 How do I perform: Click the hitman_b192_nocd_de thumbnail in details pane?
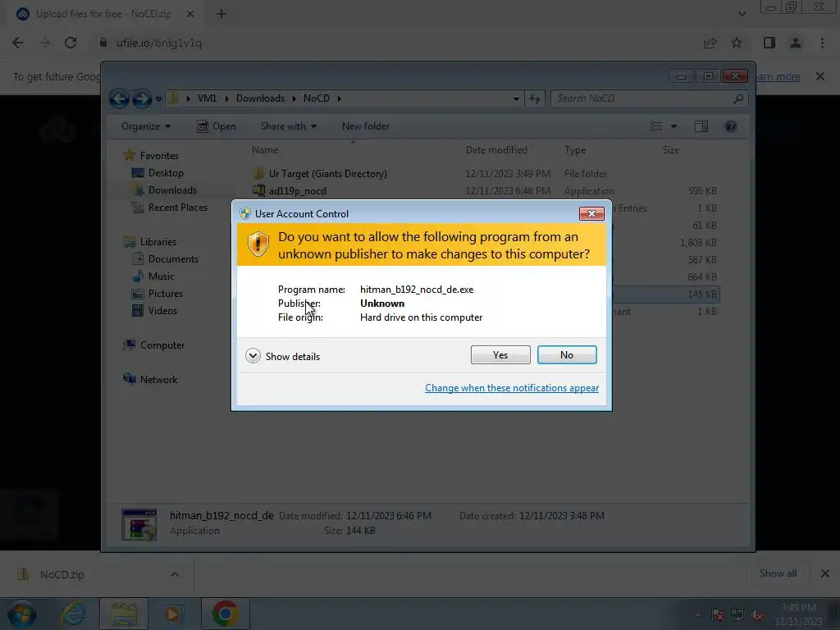[x=139, y=523]
